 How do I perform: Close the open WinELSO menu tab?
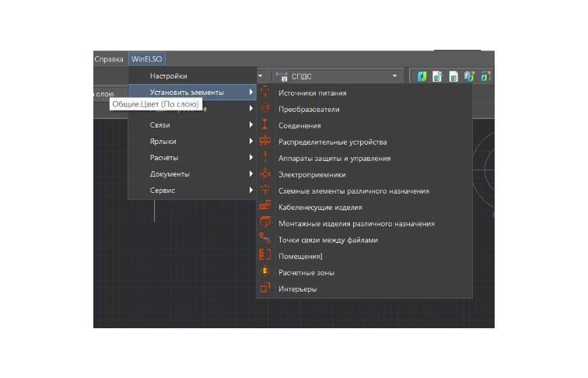point(147,59)
